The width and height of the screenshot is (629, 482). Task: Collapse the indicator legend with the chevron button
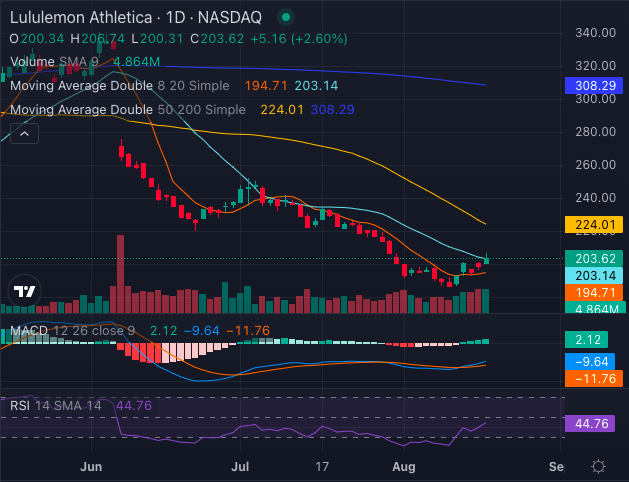[24, 133]
